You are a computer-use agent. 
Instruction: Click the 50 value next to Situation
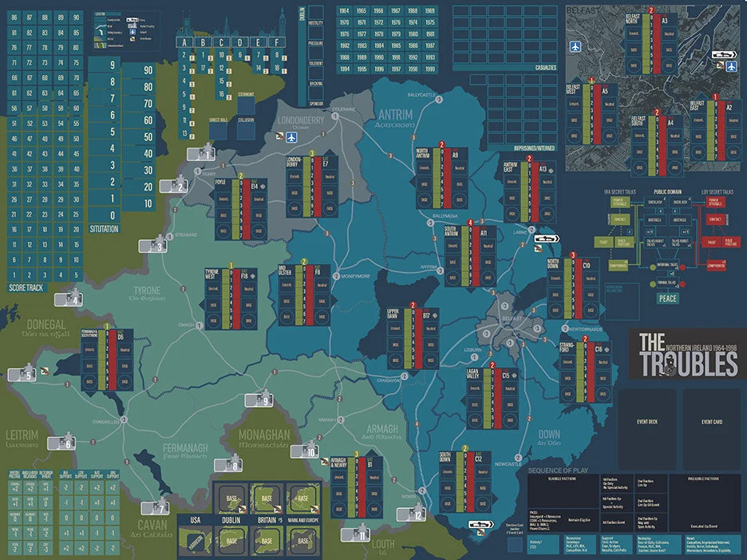coord(139,137)
